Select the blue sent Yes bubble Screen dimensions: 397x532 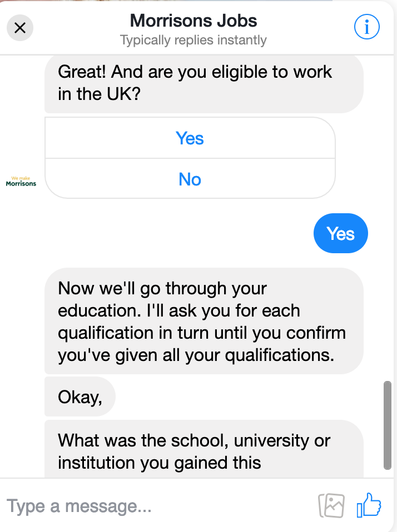[341, 233]
